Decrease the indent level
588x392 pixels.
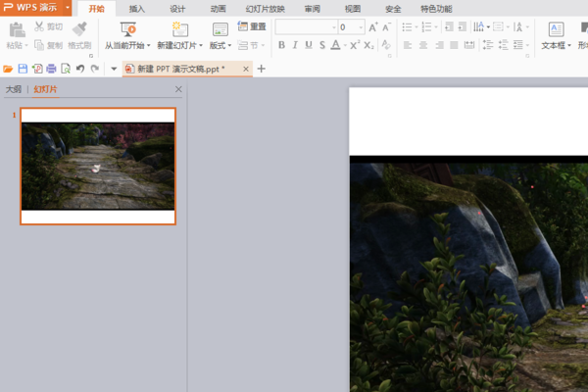coord(449,26)
